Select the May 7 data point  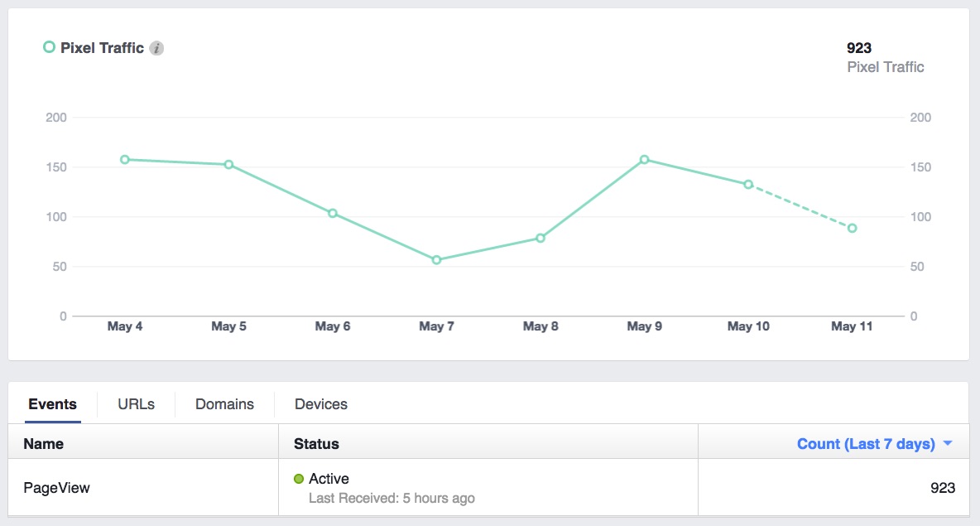click(x=436, y=259)
